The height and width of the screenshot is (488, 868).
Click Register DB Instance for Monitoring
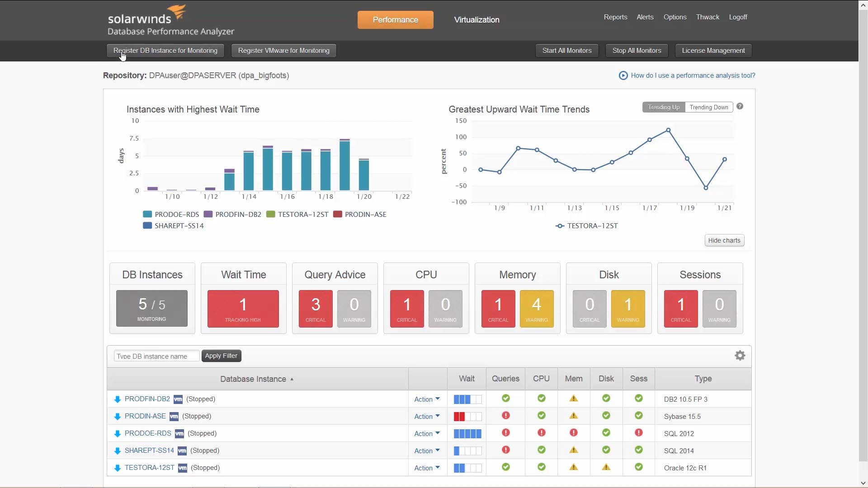pos(165,50)
